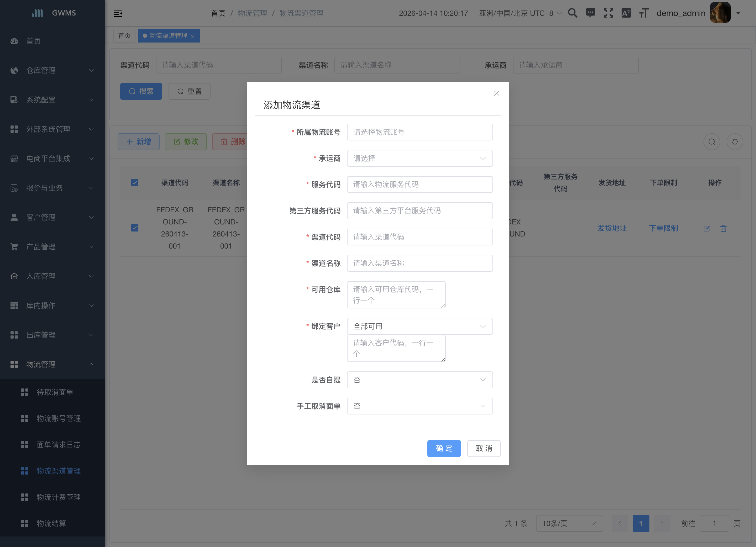Screen dimensions: 756x547
Task: Click 物流管理 in the breadcrumb
Action: coord(252,13)
